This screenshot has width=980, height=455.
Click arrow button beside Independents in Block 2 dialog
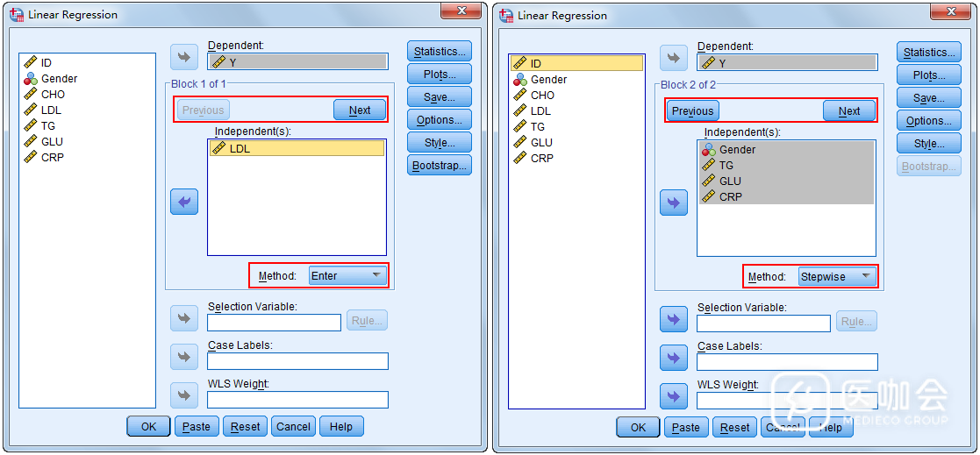click(673, 203)
